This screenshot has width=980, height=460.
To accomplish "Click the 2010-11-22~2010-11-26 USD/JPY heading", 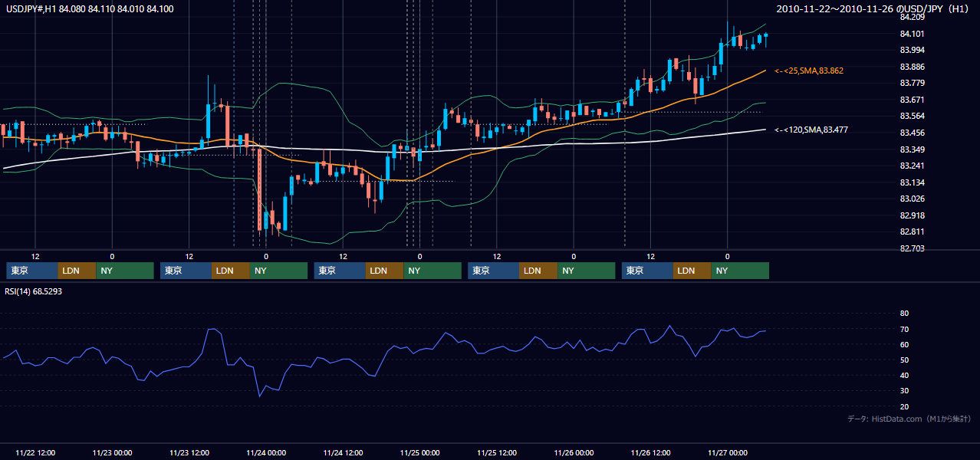I will pos(873,9).
